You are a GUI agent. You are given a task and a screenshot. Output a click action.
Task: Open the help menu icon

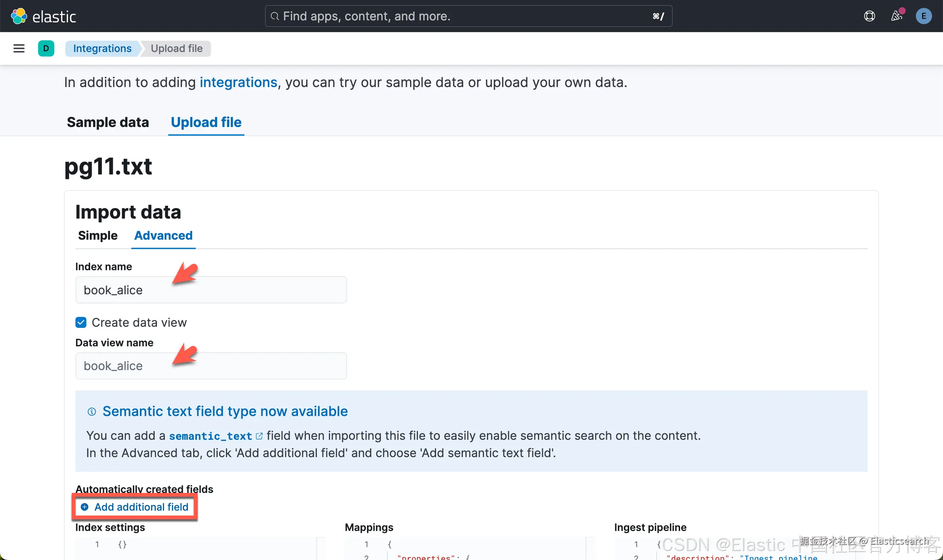click(x=869, y=16)
